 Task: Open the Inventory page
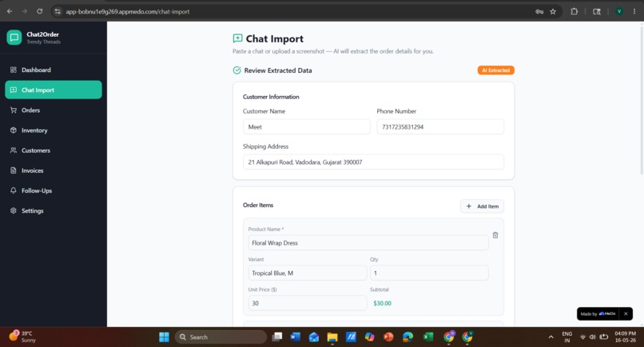tap(54, 130)
